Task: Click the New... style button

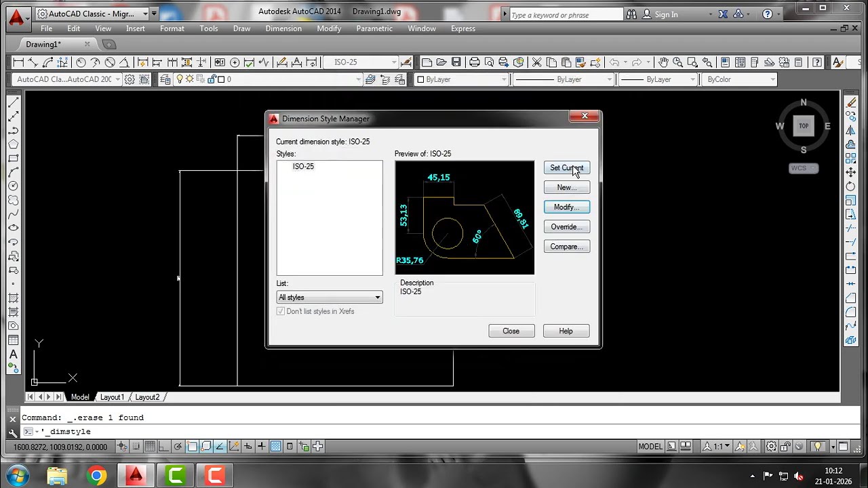Action: (567, 188)
